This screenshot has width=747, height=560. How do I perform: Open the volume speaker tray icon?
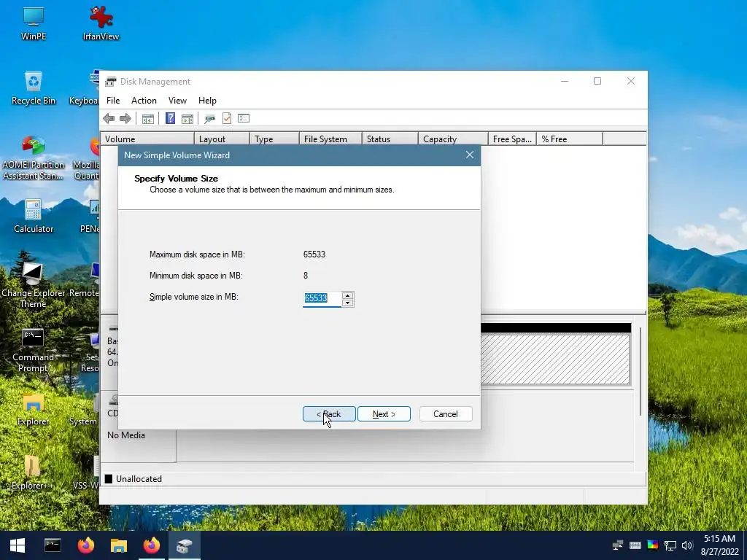coord(687,545)
